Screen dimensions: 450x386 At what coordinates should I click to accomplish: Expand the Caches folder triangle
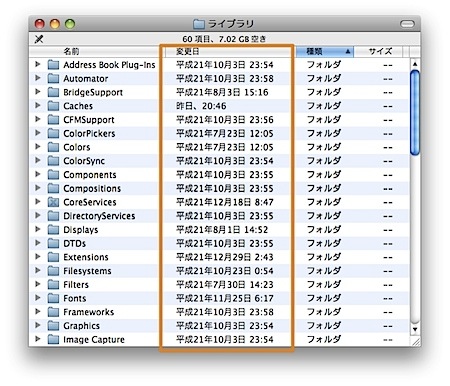pyautogui.click(x=38, y=105)
